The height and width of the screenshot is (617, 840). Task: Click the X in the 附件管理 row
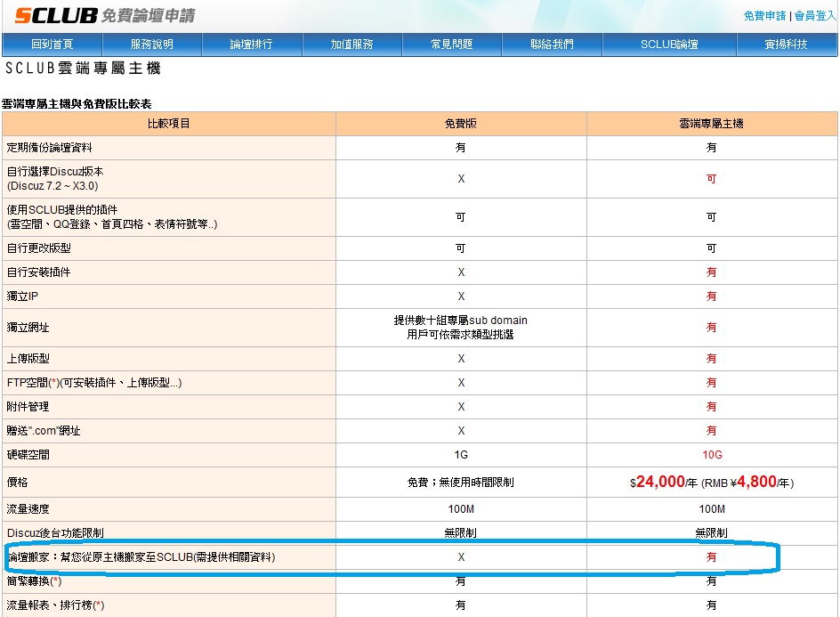tap(461, 407)
